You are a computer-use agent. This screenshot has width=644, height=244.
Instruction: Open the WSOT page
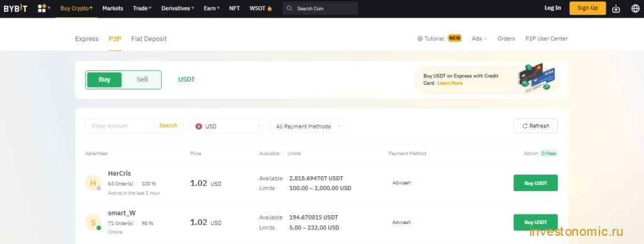257,8
